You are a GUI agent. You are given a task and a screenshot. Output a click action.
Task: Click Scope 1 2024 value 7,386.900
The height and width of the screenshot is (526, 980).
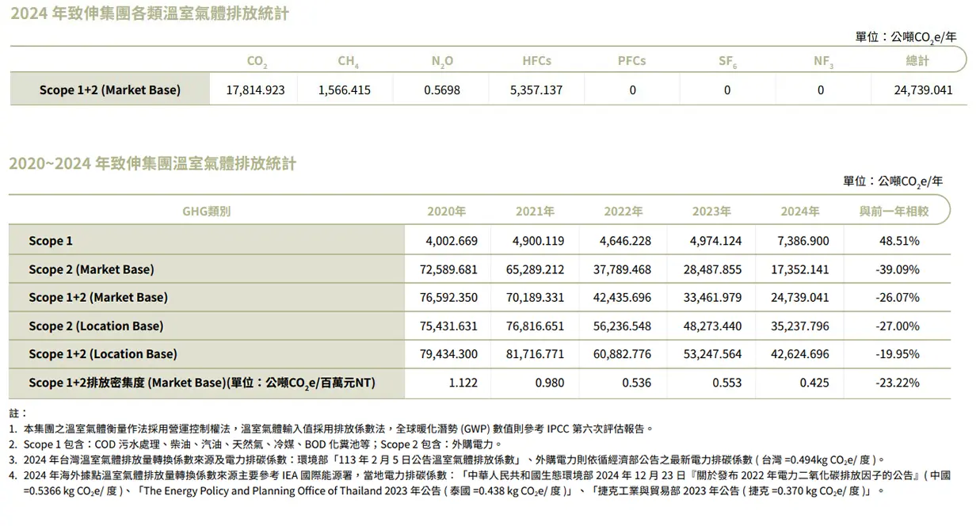pyautogui.click(x=799, y=242)
